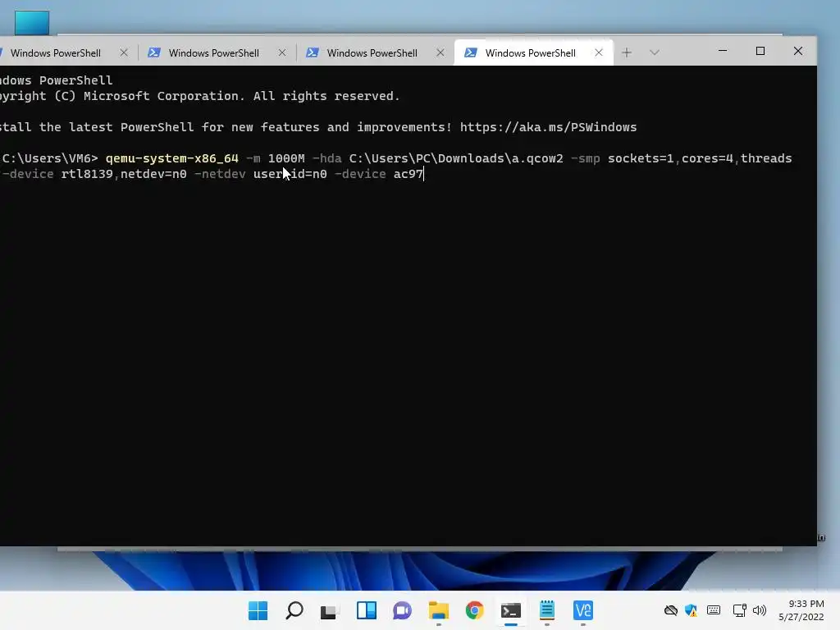Open File Explorer from taskbar
The image size is (840, 630).
point(438,610)
